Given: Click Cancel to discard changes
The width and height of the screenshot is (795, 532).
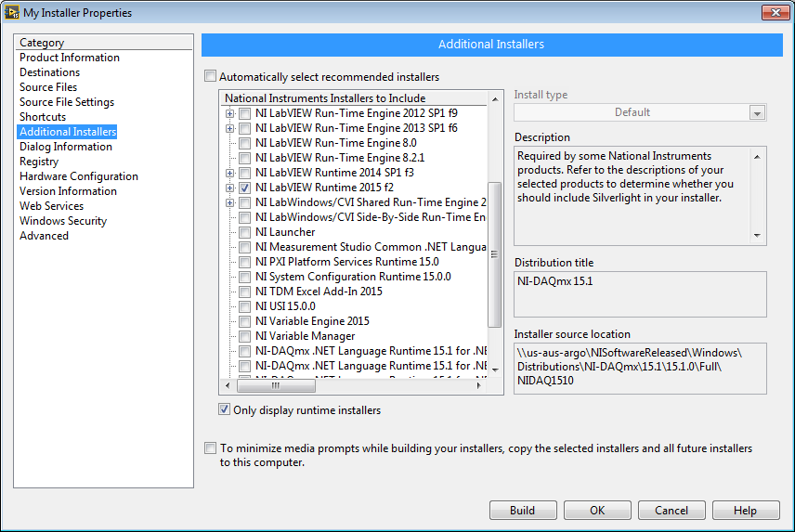Looking at the screenshot, I should [x=671, y=511].
